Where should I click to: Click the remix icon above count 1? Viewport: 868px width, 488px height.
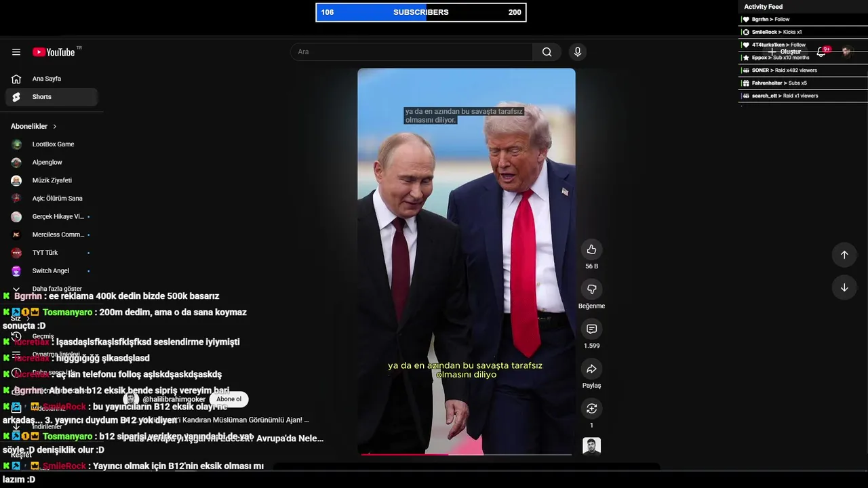click(591, 409)
